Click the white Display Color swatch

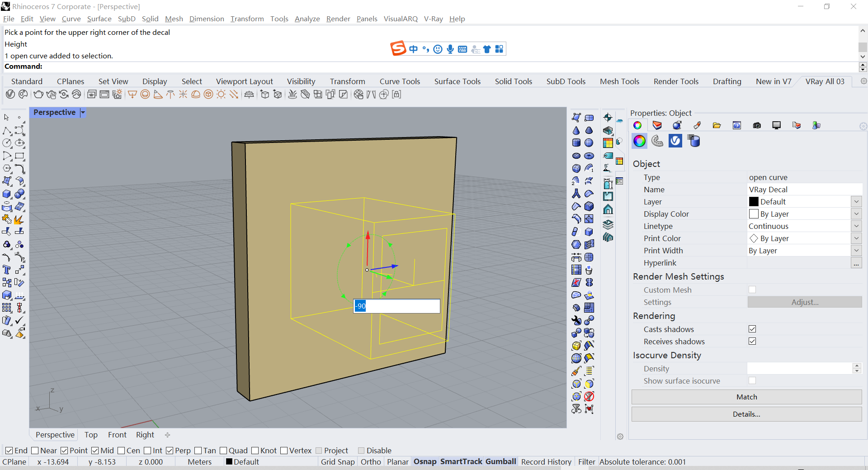754,214
